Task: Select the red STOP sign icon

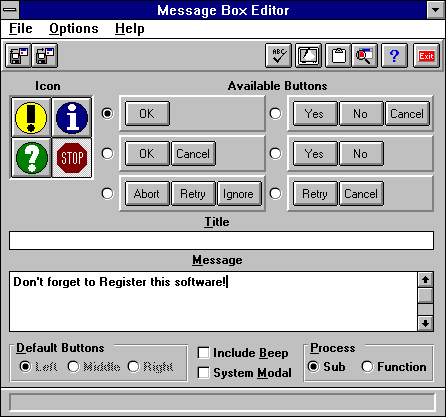Action: pyautogui.click(x=72, y=158)
